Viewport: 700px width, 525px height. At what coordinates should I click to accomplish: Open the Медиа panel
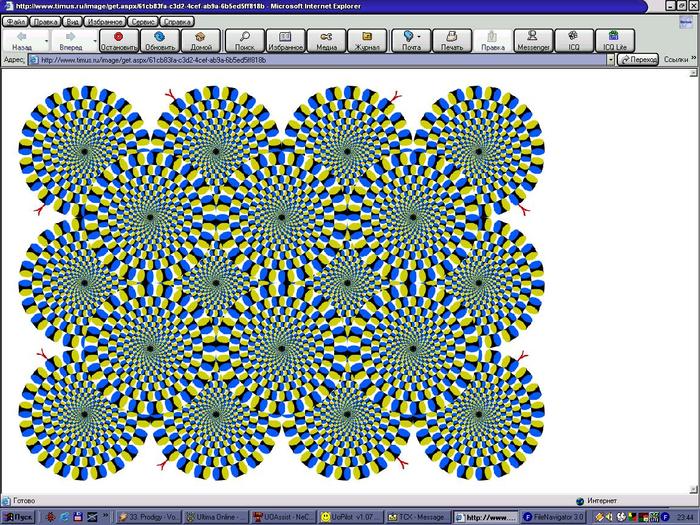click(x=326, y=41)
